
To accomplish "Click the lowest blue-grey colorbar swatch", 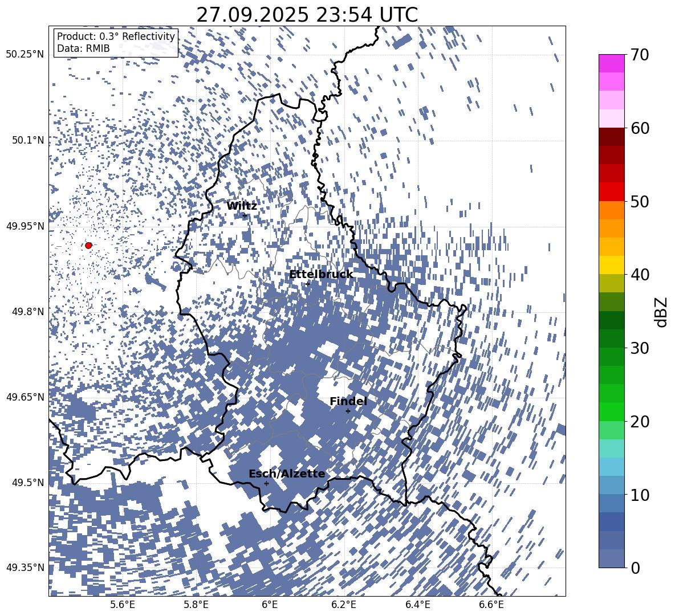I will (611, 558).
